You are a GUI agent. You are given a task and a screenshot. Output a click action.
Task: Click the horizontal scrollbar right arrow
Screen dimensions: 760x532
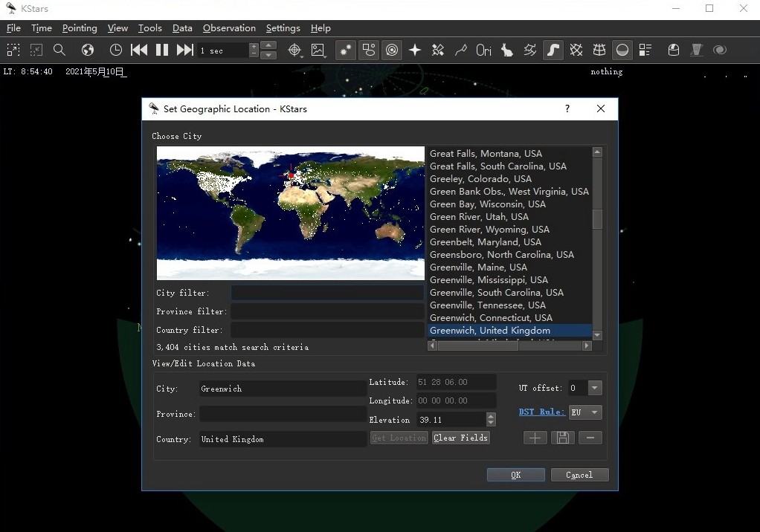tap(587, 346)
